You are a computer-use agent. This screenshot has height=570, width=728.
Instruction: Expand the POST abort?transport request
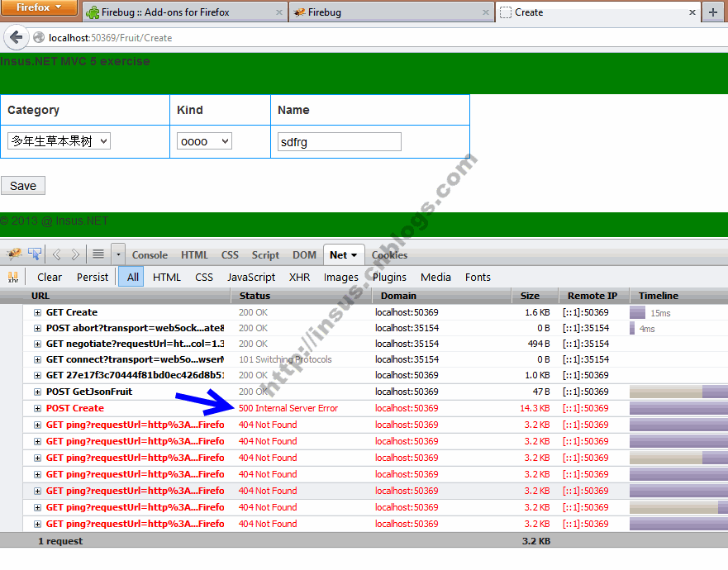point(38,329)
